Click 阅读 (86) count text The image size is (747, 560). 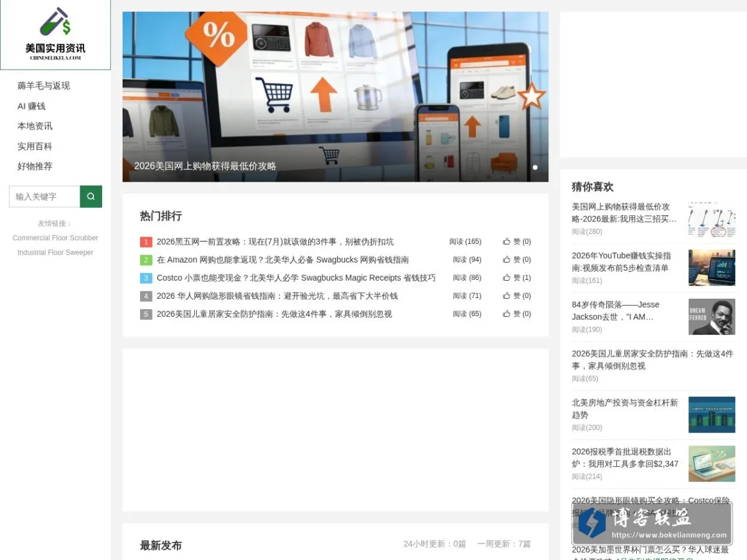point(467,278)
